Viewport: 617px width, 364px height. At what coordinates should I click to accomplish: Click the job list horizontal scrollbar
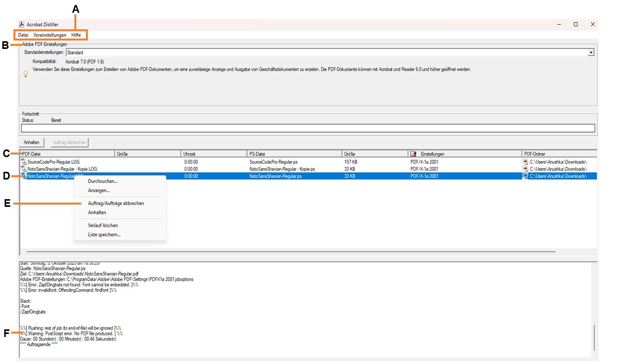point(291,252)
